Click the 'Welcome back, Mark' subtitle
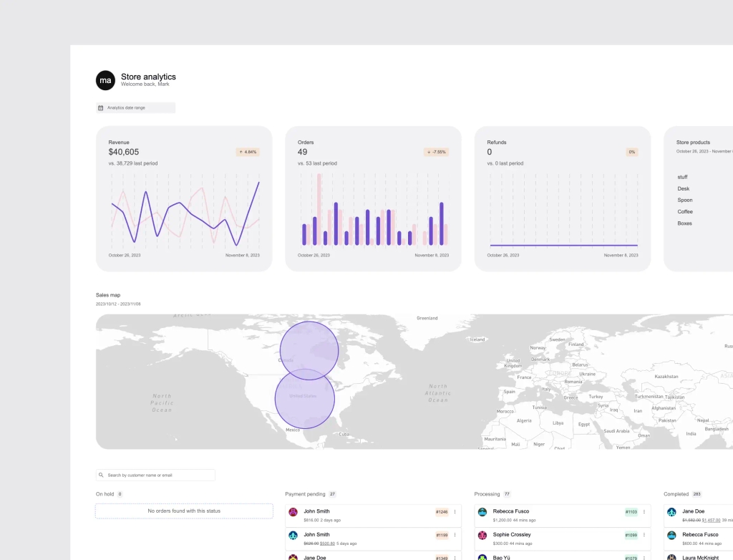This screenshot has height=560, width=733. (x=145, y=85)
